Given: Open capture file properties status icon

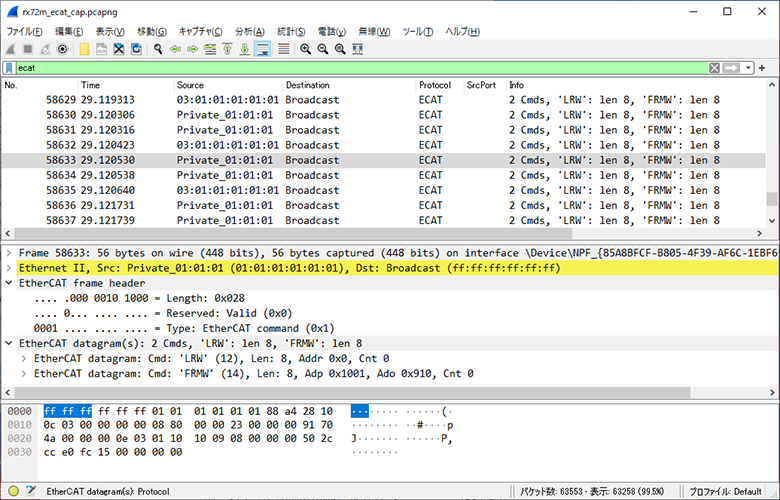Looking at the screenshot, I should click(x=31, y=491).
